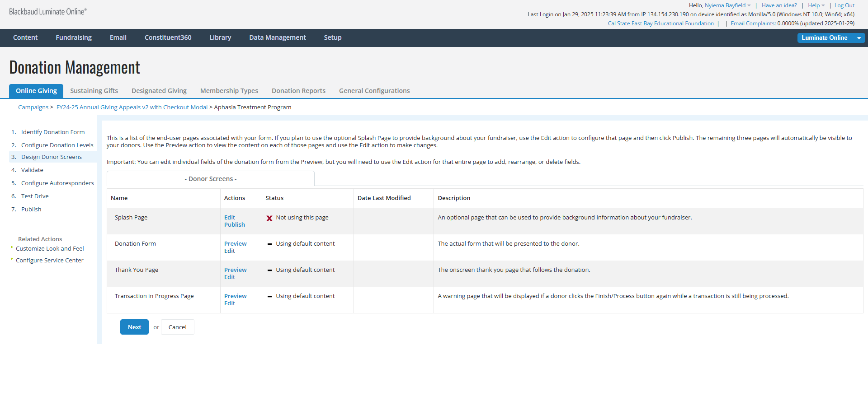Edit the Donation Form
Image resolution: width=868 pixels, height=415 pixels.
[x=230, y=251]
